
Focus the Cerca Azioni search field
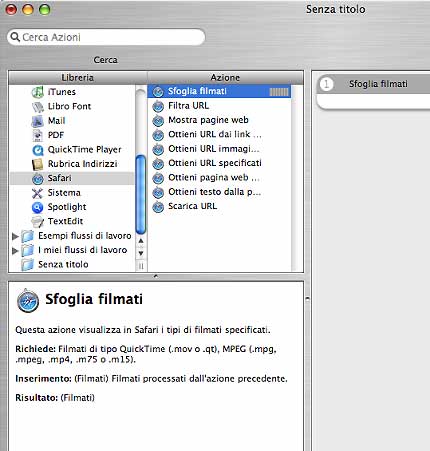(x=106, y=37)
